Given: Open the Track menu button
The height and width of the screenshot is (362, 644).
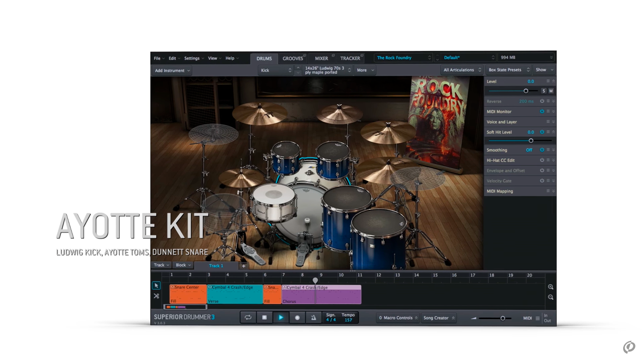Looking at the screenshot, I should 161,265.
